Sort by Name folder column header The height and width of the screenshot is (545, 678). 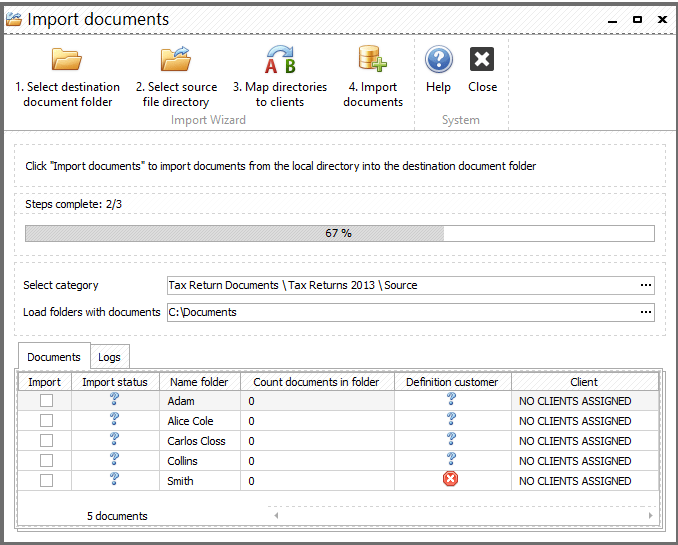199,382
